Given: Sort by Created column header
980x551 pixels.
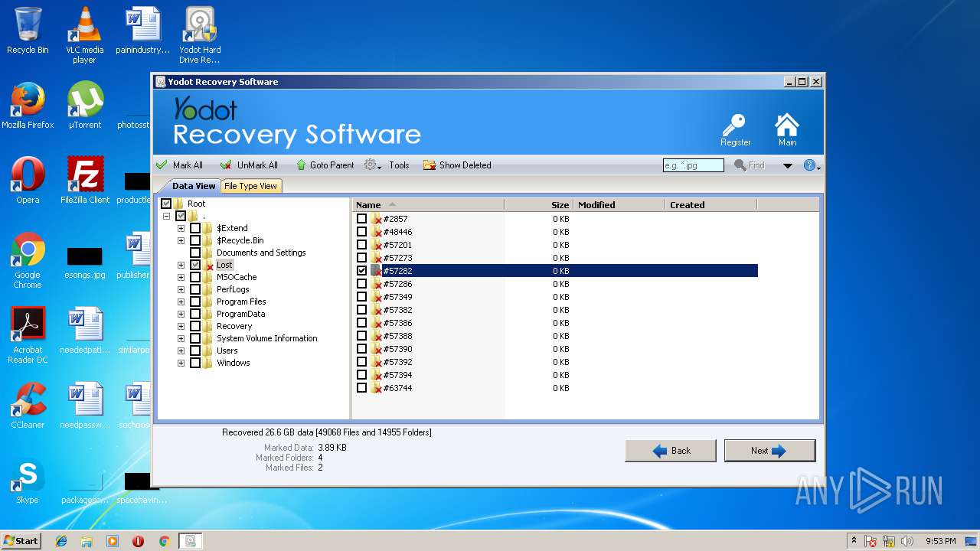Looking at the screenshot, I should tap(711, 204).
